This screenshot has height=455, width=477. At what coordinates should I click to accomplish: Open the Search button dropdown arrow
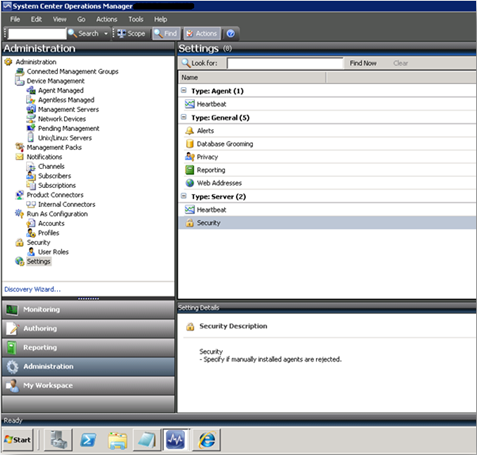[x=106, y=33]
